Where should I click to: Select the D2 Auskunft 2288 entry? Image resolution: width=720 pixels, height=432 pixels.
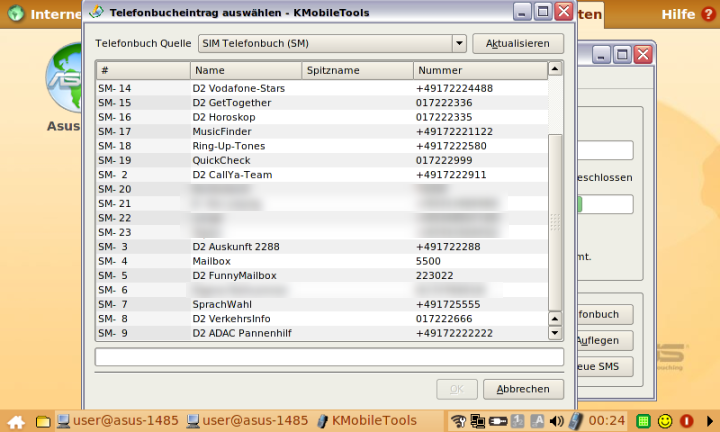[322, 247]
